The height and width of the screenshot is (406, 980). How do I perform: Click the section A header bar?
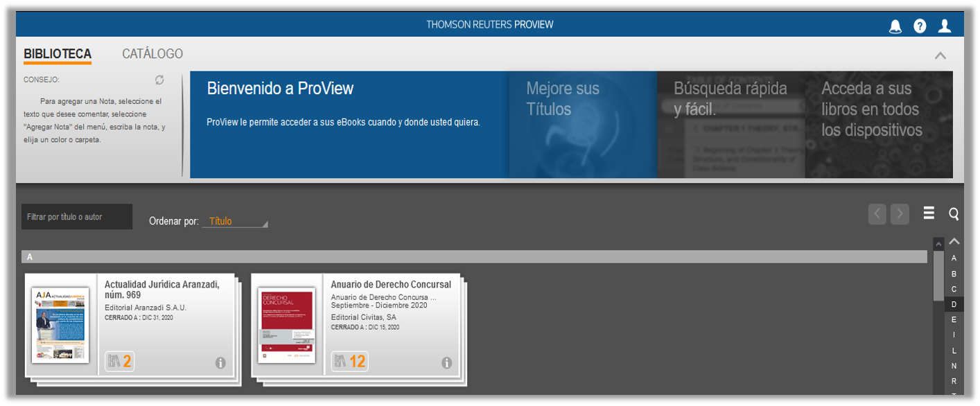point(474,257)
